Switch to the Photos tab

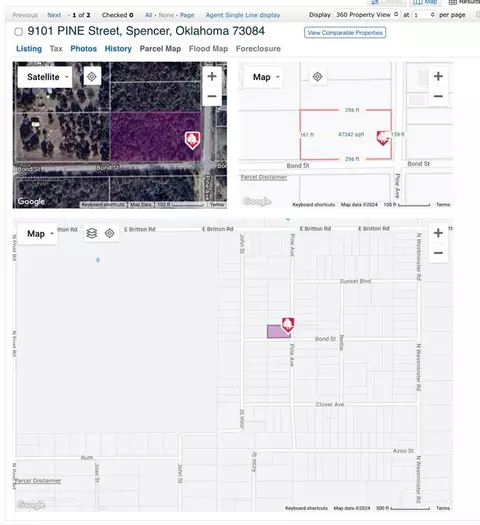(x=83, y=49)
